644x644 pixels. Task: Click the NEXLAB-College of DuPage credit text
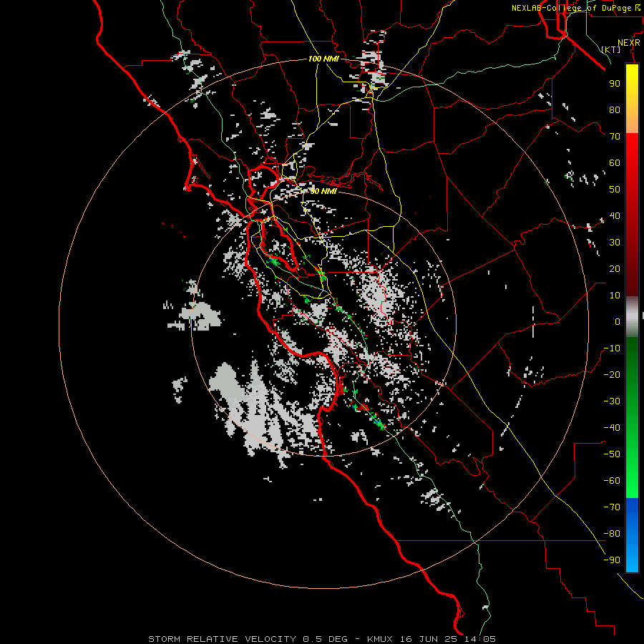(571, 8)
